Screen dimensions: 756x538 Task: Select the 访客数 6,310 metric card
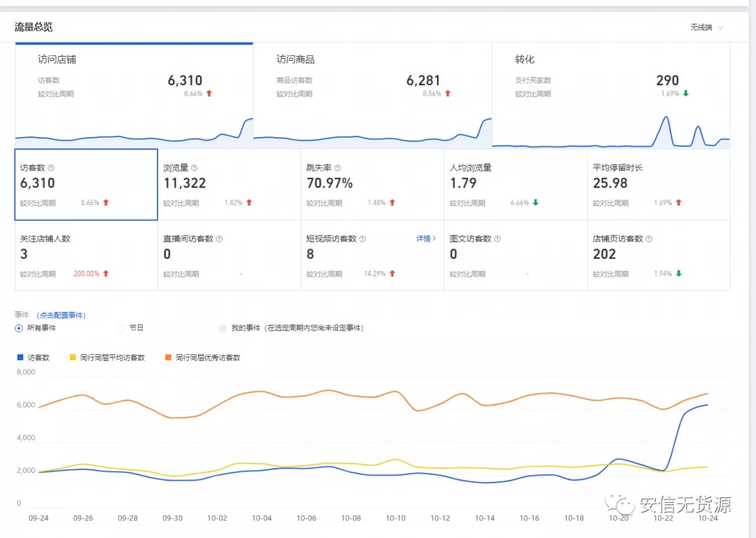point(86,185)
